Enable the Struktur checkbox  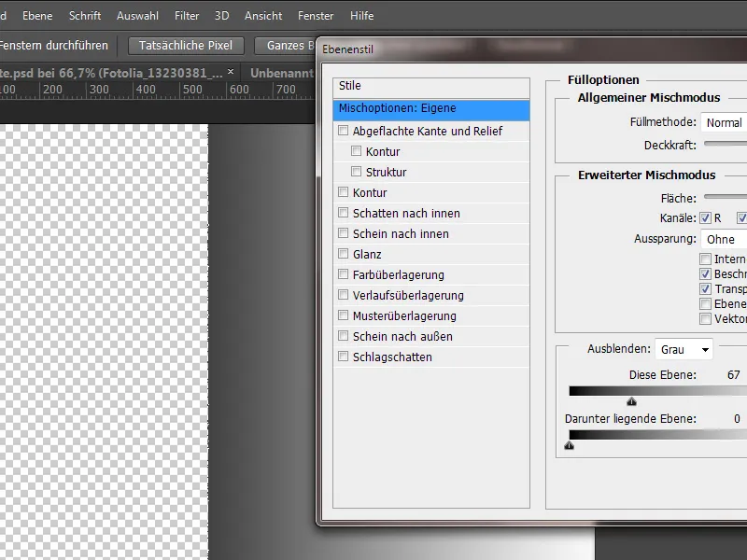point(356,172)
